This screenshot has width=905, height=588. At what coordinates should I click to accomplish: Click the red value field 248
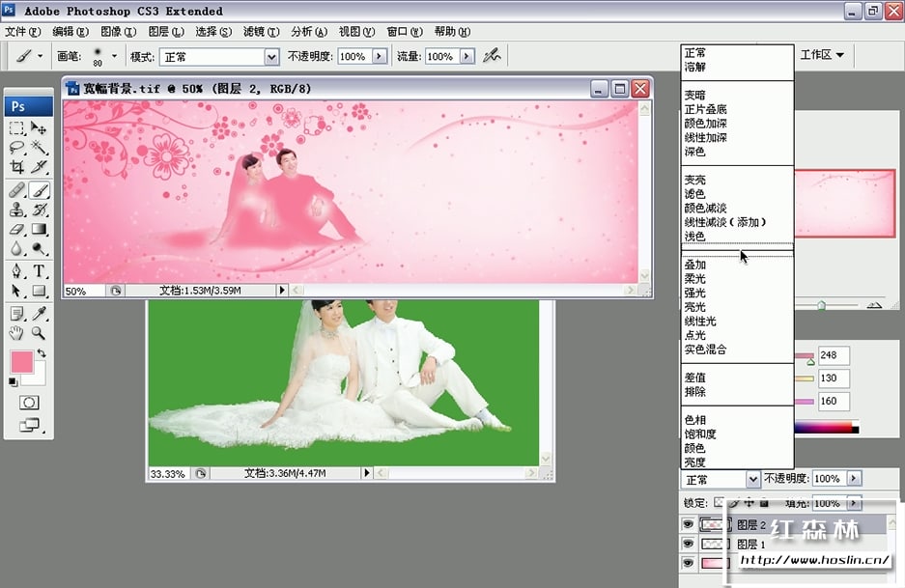coord(834,355)
